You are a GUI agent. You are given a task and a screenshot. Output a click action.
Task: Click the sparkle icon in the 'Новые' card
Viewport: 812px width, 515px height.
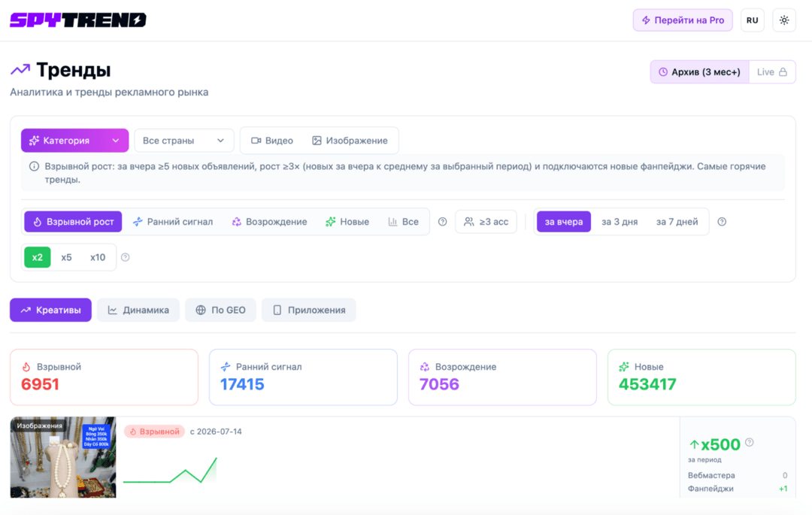click(x=624, y=367)
